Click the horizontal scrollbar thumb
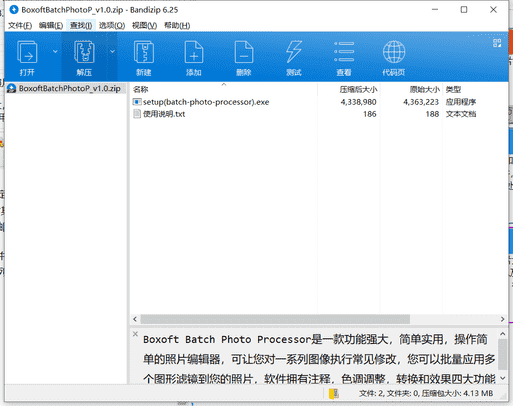 coord(275,319)
